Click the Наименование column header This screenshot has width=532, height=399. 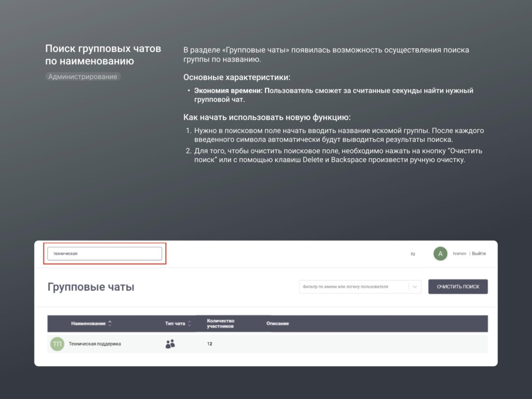[88, 324]
